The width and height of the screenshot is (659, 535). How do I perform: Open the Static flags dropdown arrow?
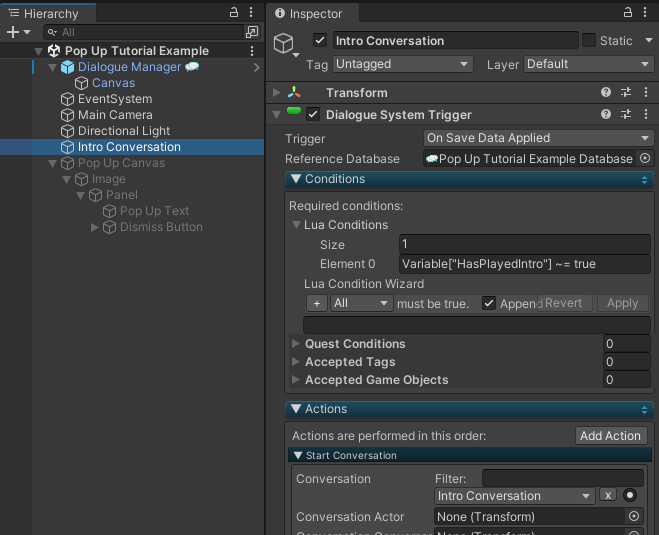(648, 40)
